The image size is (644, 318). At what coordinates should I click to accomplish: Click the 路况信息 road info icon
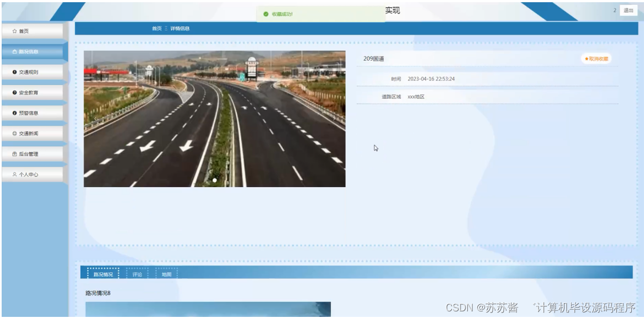coord(15,50)
